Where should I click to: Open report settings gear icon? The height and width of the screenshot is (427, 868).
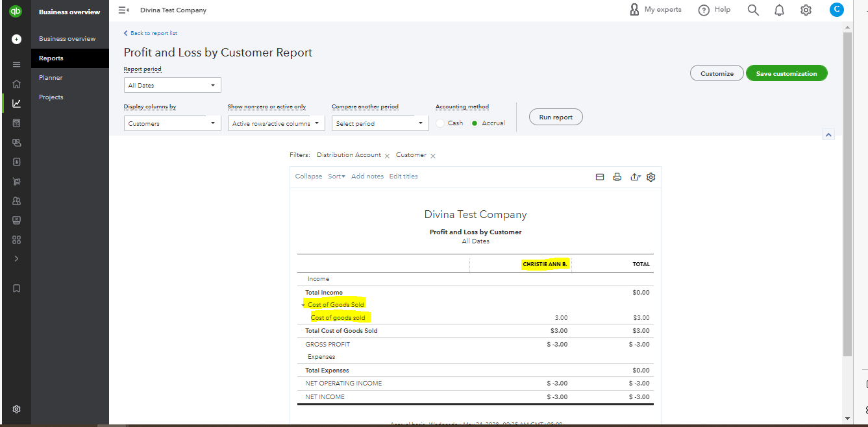click(x=651, y=177)
